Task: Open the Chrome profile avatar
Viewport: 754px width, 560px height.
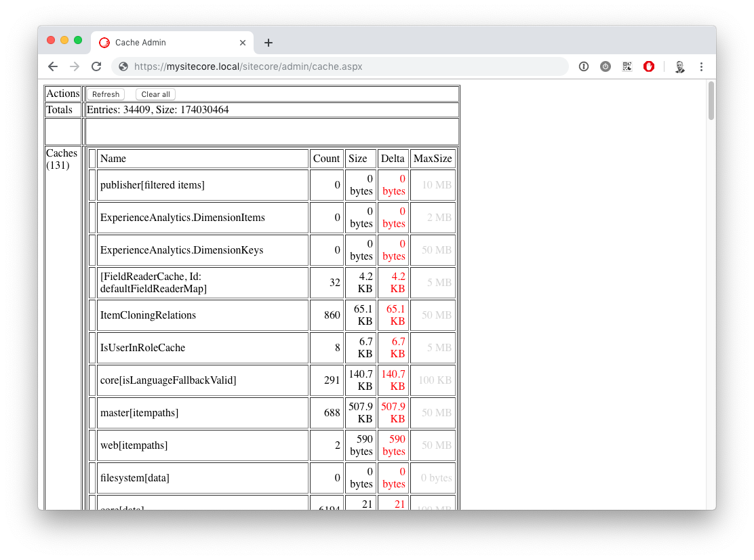Action: click(x=679, y=66)
